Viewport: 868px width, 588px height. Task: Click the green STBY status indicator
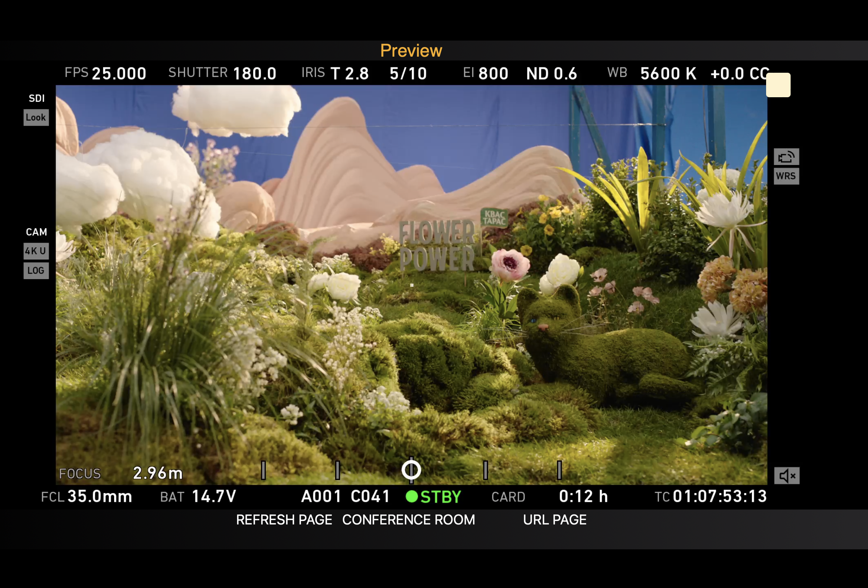click(x=434, y=497)
